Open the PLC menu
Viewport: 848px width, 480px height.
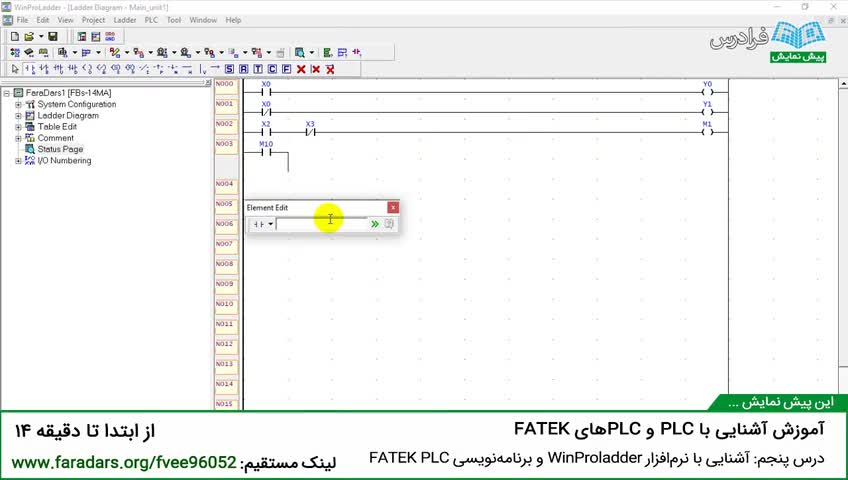click(151, 20)
